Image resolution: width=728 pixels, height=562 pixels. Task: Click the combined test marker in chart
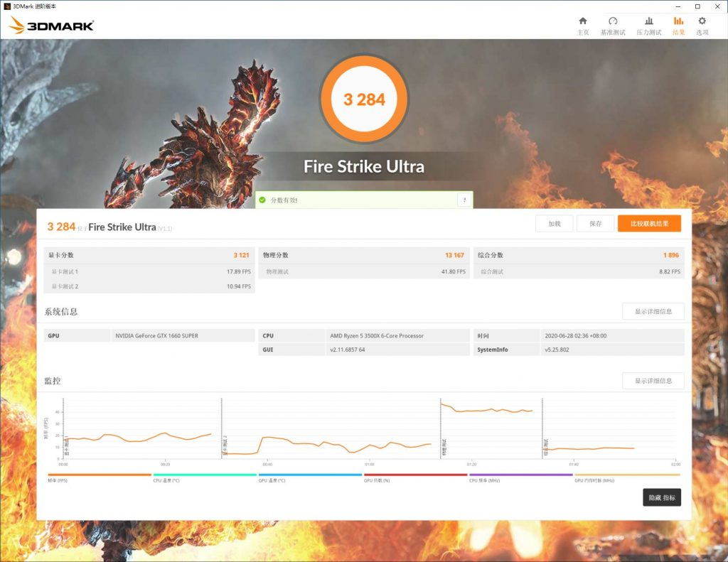(546, 446)
